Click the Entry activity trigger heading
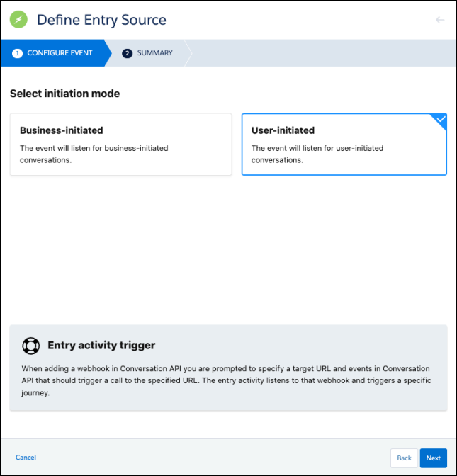 point(101,346)
